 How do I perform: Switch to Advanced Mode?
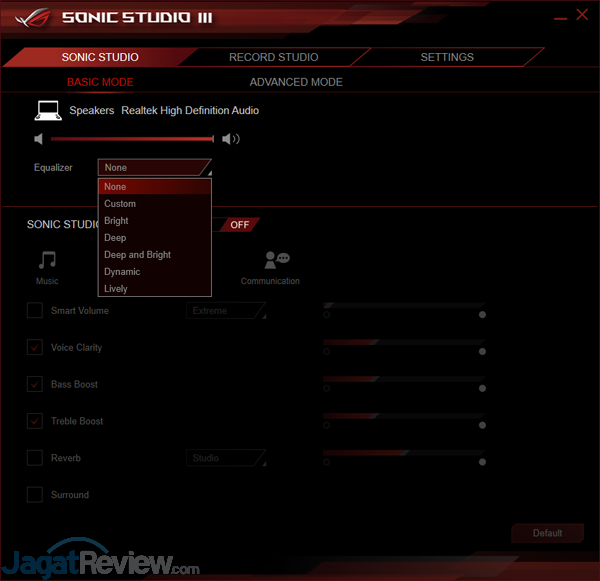[296, 82]
